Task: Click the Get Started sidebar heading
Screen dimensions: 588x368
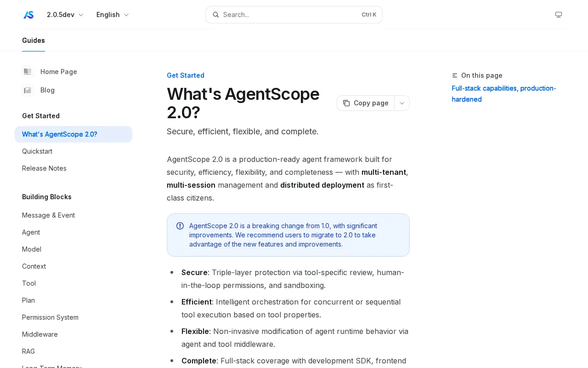Action: click(41, 116)
